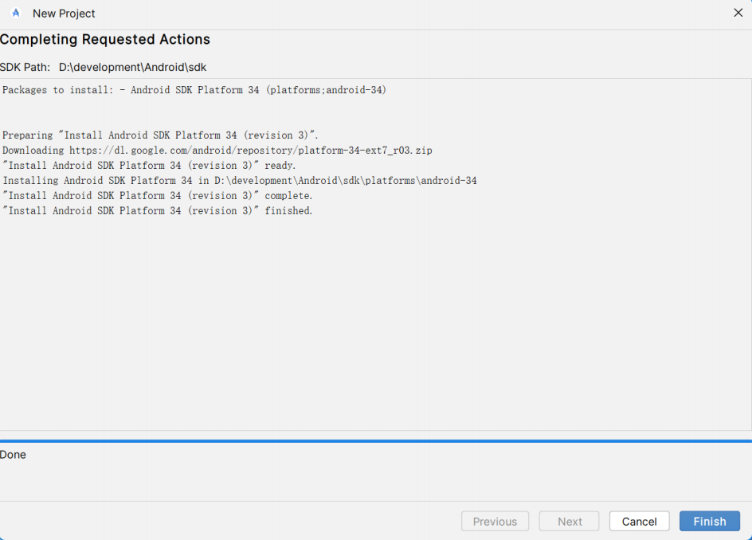Click the empty area of the log output pane

tap(376, 323)
